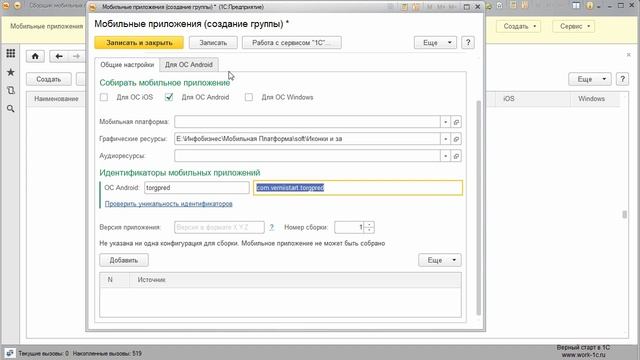Click status bar calls indicator icon

tap(10, 353)
